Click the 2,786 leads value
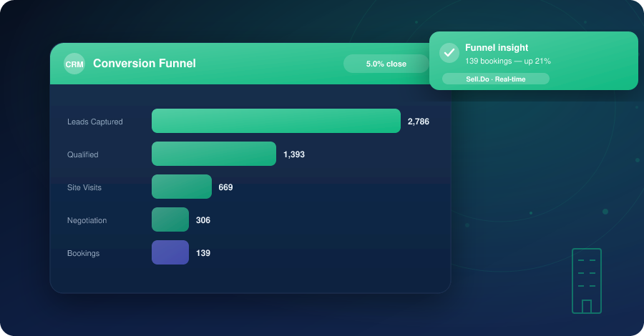Image resolution: width=644 pixels, height=336 pixels. [x=418, y=122]
